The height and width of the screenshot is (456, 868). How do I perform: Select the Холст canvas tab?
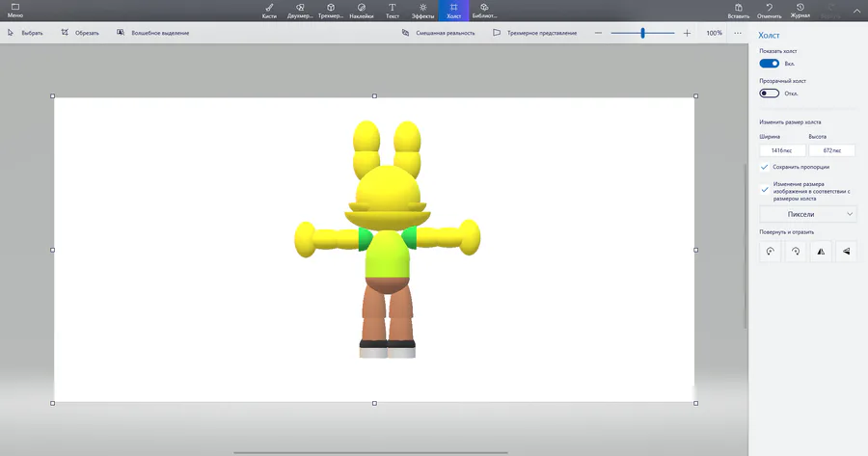coord(453,11)
